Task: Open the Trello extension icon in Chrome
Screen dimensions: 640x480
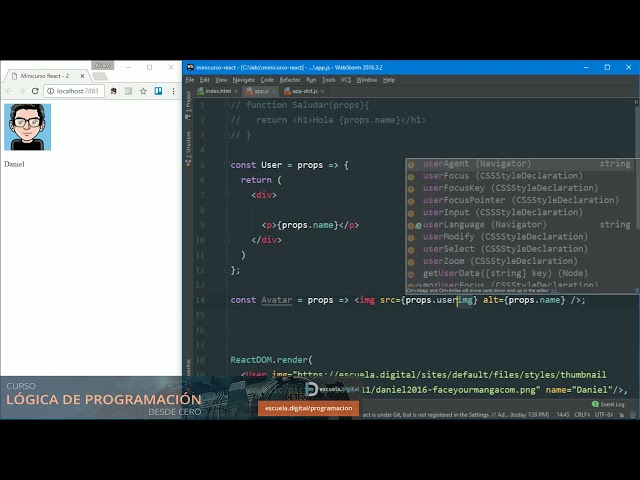Action: point(158,91)
